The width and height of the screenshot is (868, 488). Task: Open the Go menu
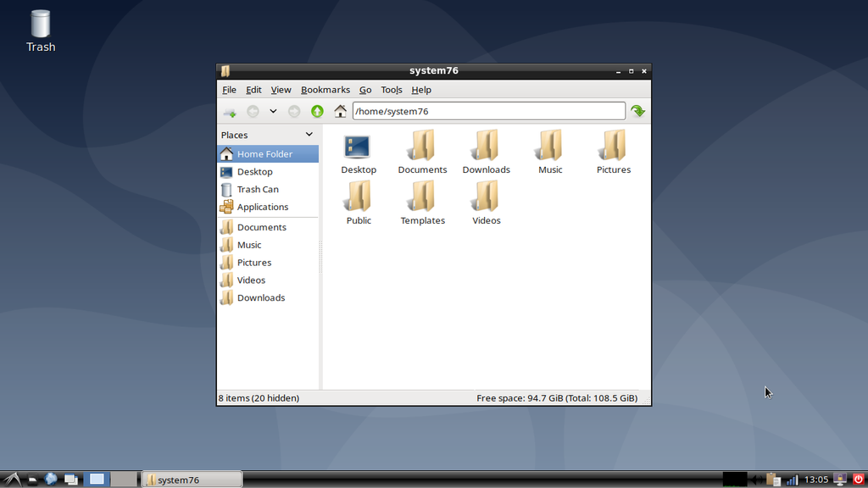(x=364, y=90)
